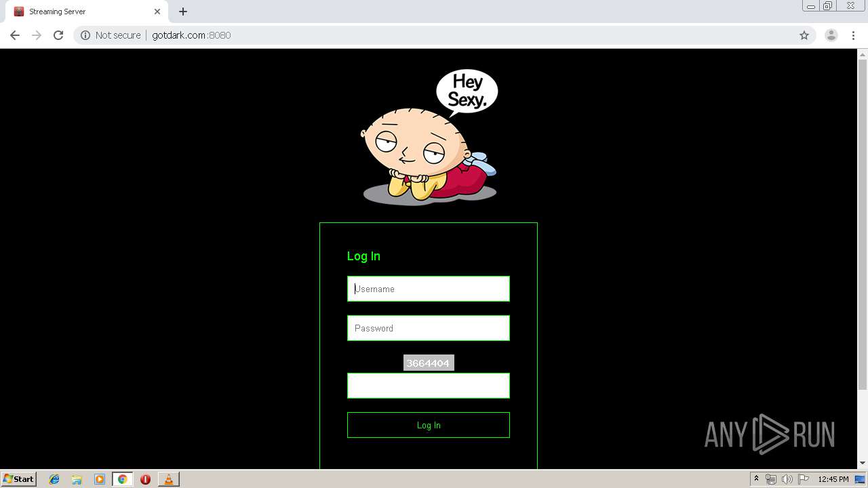The image size is (868, 488).
Task: Open the volume speaker tray icon
Action: pos(787,479)
